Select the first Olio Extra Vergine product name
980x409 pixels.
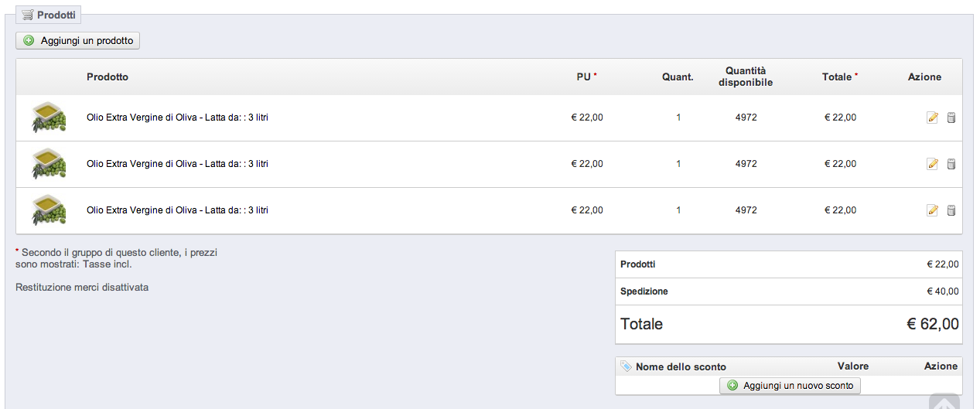[177, 118]
